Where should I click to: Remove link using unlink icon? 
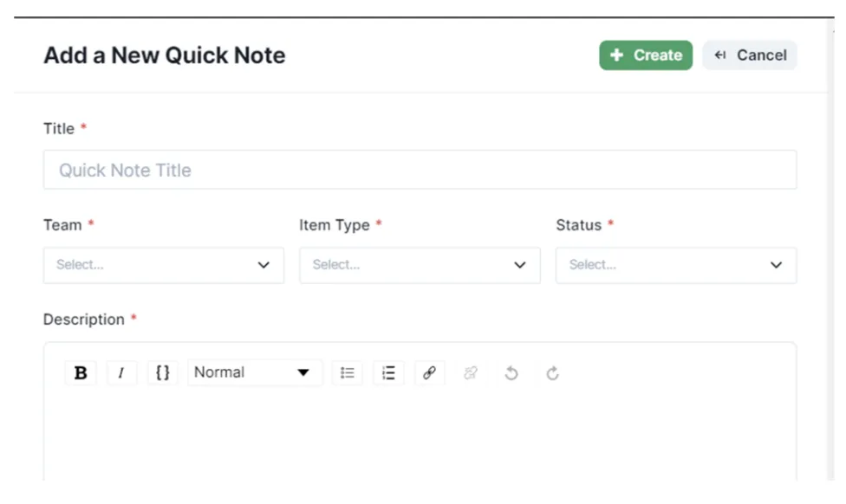(x=471, y=372)
